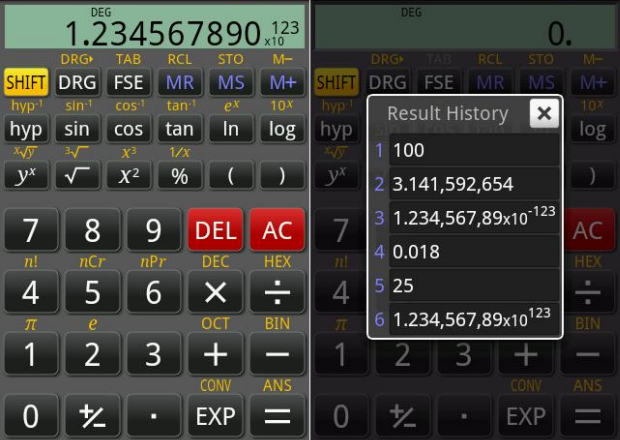Tap the x² key on left calculator
The image size is (620, 440).
pos(128,175)
